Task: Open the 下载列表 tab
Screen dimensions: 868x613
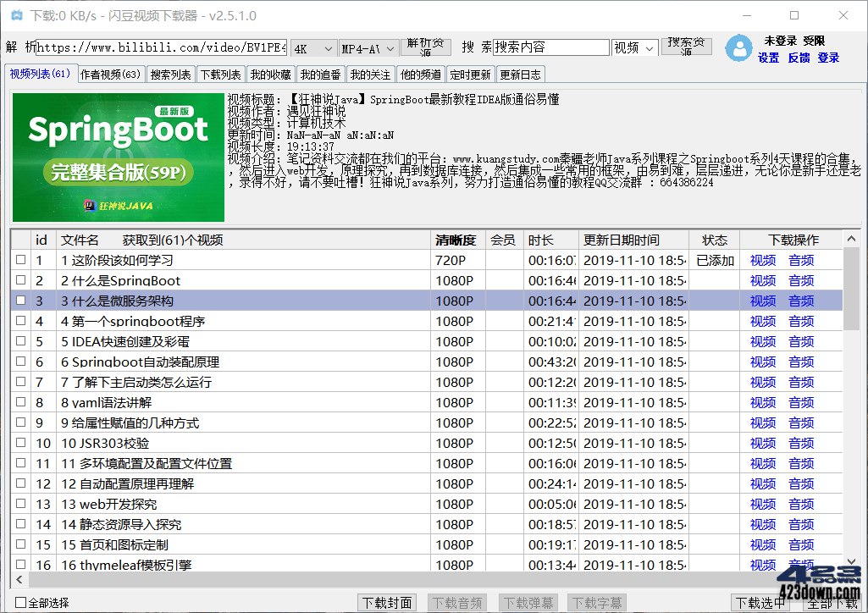Action: point(220,74)
